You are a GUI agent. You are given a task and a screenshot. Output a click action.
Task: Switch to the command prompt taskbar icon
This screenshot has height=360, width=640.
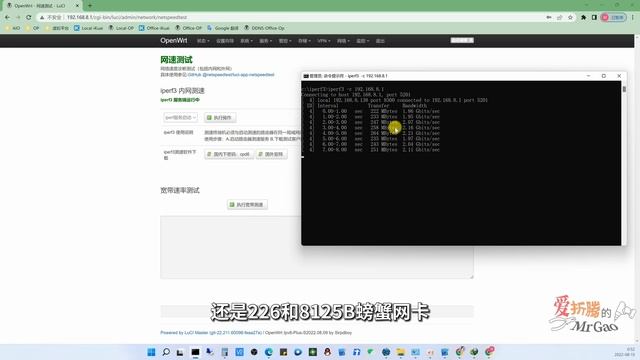pos(195,352)
